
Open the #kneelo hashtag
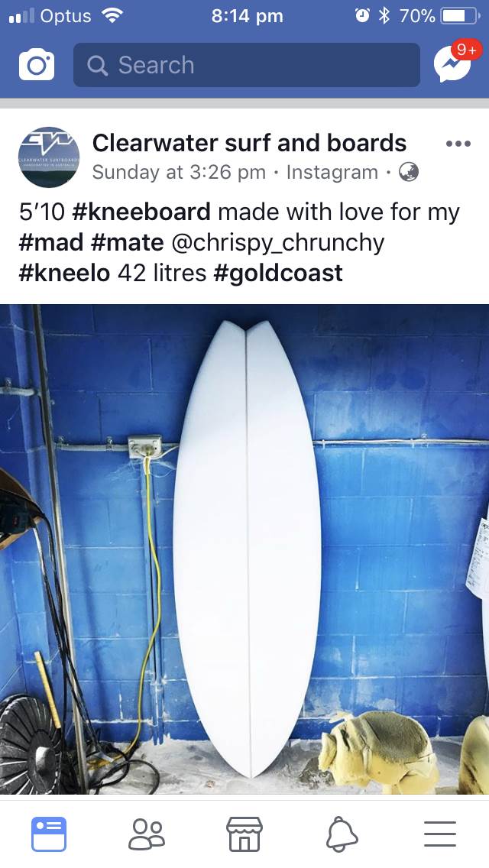point(64,273)
